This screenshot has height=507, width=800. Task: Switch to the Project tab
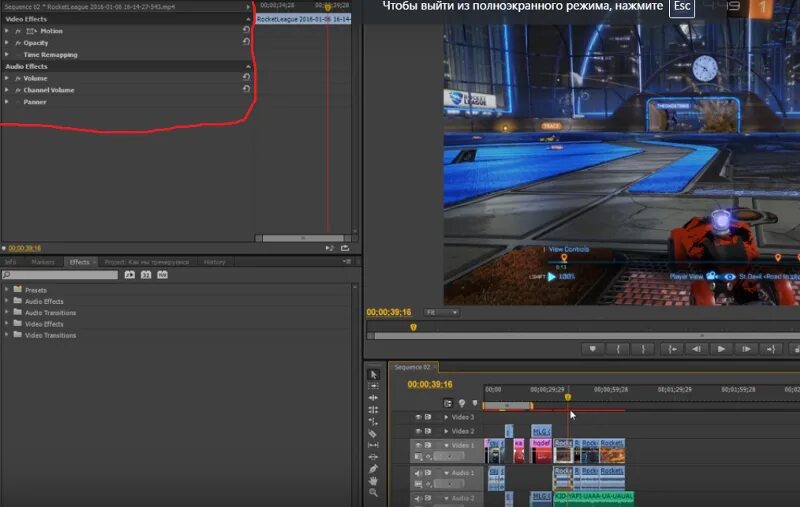(x=146, y=262)
